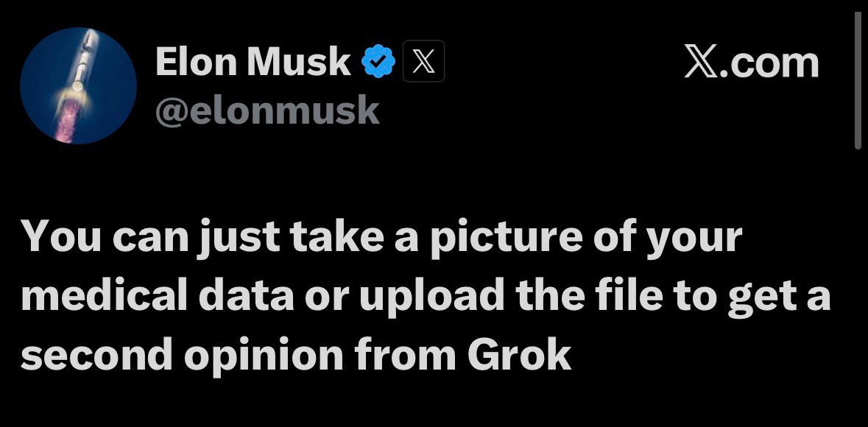
Task: Click the rocket profile avatar
Action: [x=78, y=85]
